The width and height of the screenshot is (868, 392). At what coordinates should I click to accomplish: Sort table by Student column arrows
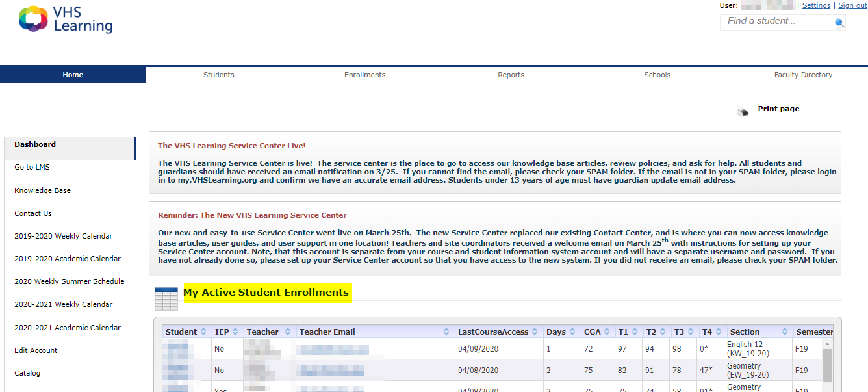click(x=204, y=332)
